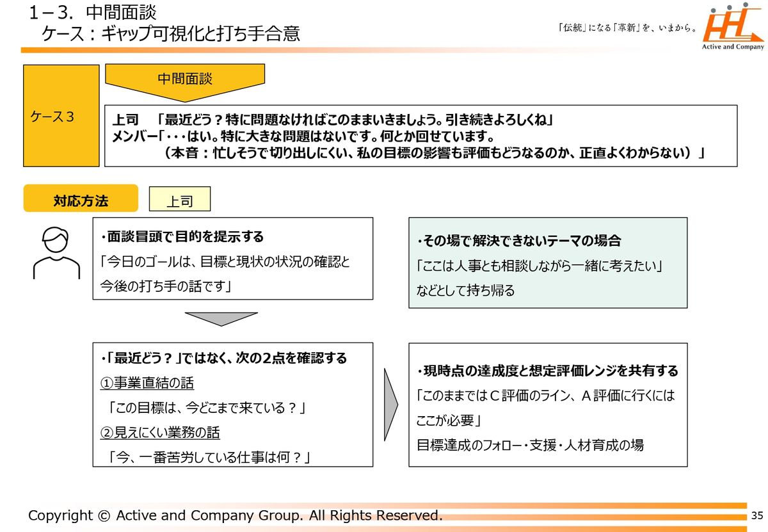768x532 pixels.
Task: Click underlined ①事業直結の話 text
Action: tap(147, 383)
